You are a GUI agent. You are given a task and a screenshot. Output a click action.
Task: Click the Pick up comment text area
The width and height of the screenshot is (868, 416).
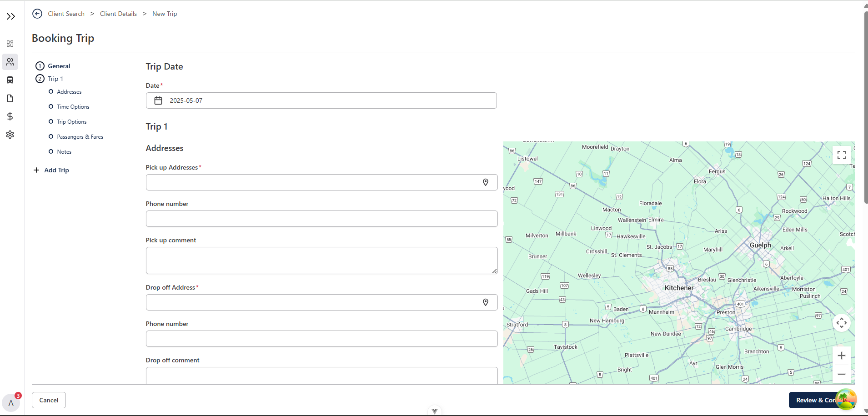coord(321,261)
